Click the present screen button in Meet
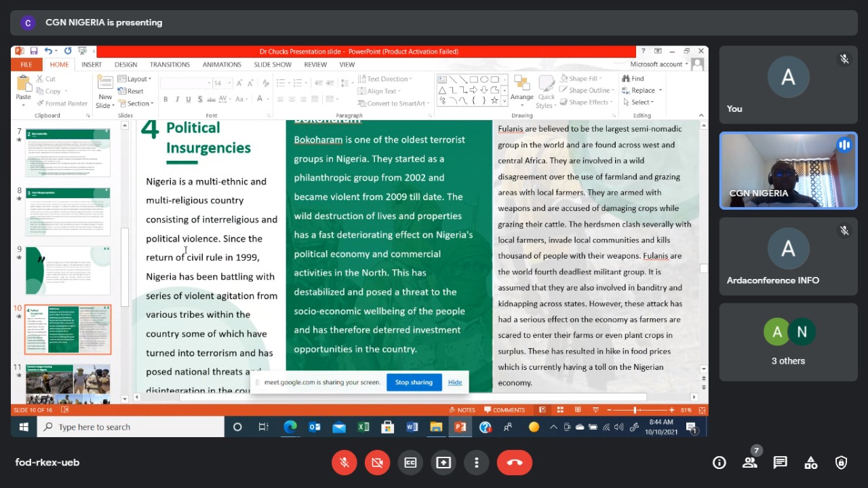This screenshot has width=868, height=488. [443, 462]
